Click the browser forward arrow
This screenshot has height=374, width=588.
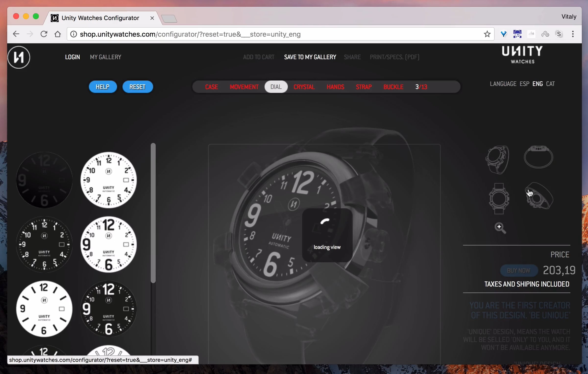(30, 34)
